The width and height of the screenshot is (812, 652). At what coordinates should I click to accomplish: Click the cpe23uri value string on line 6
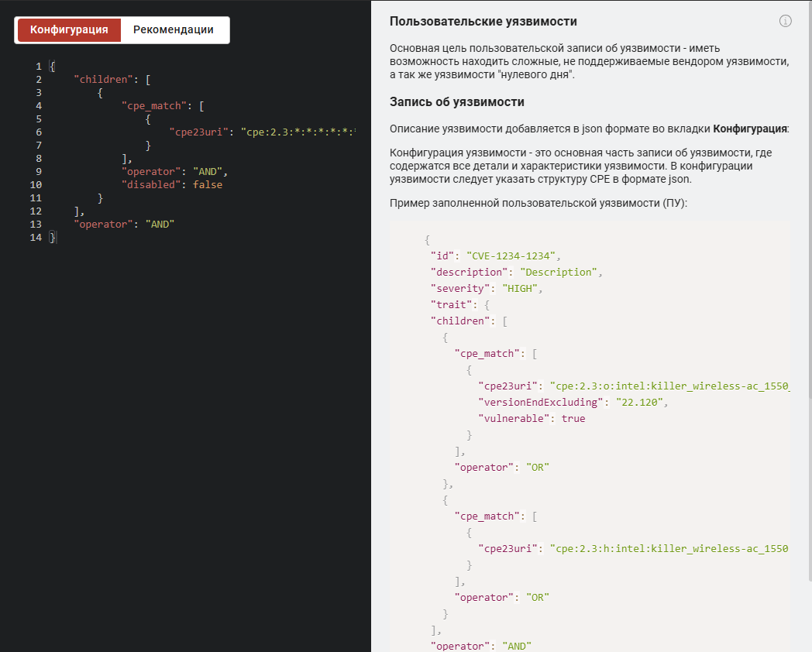click(x=299, y=132)
